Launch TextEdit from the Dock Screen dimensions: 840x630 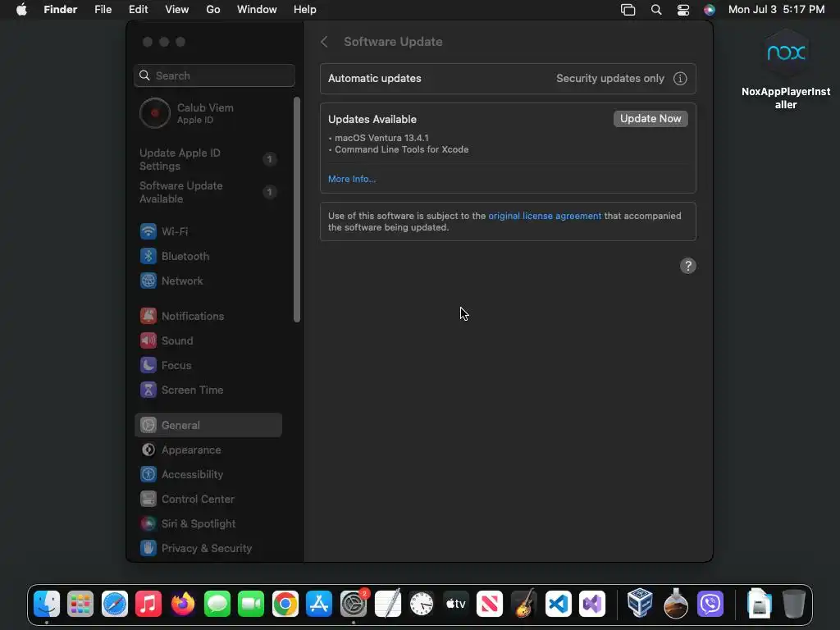click(387, 605)
